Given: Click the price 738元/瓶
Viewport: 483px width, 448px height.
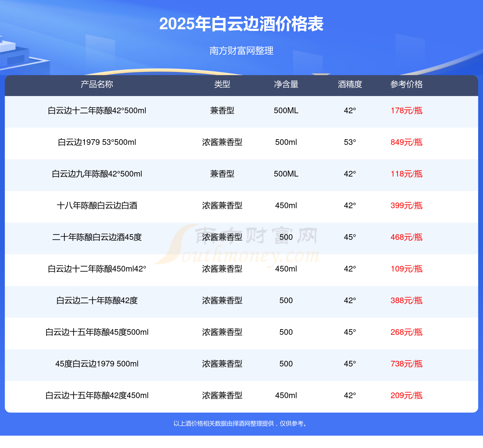Looking at the screenshot, I should tap(407, 364).
